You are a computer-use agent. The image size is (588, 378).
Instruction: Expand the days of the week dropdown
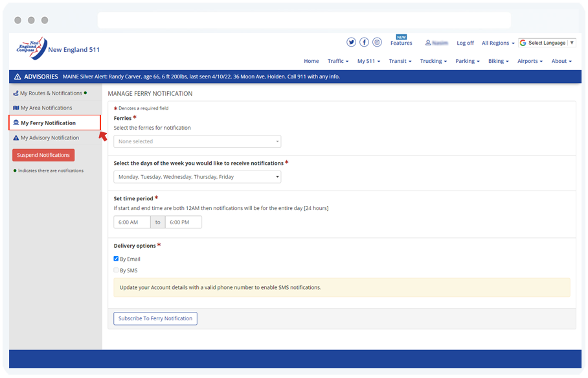[x=197, y=177]
